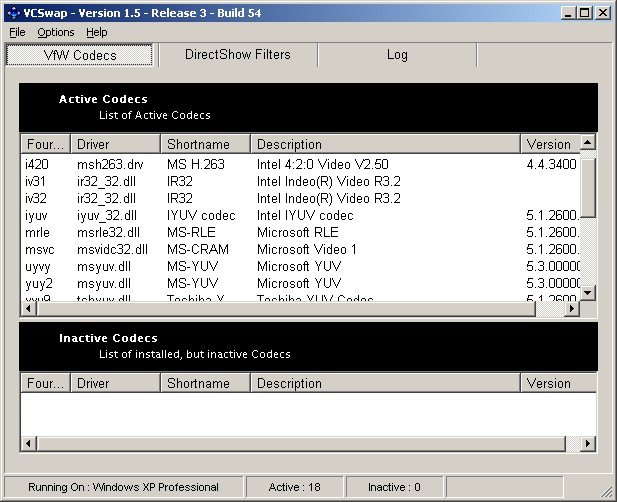Viewport: 617px width, 502px height.
Task: Close the VCSwap window
Action: tap(603, 13)
